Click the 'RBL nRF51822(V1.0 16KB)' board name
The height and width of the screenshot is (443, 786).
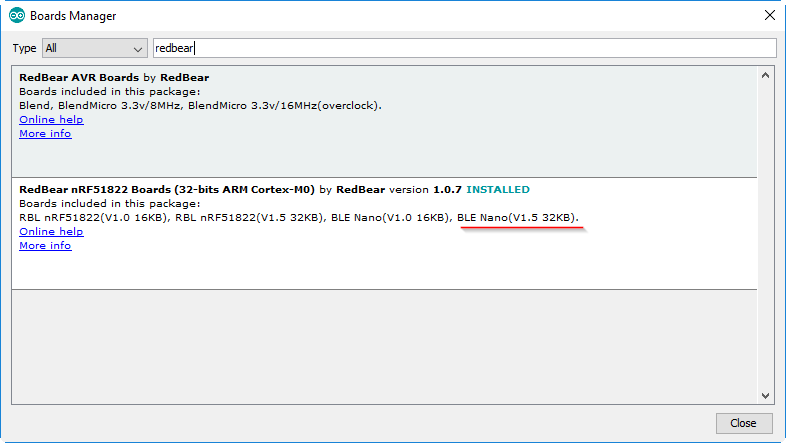(x=93, y=218)
